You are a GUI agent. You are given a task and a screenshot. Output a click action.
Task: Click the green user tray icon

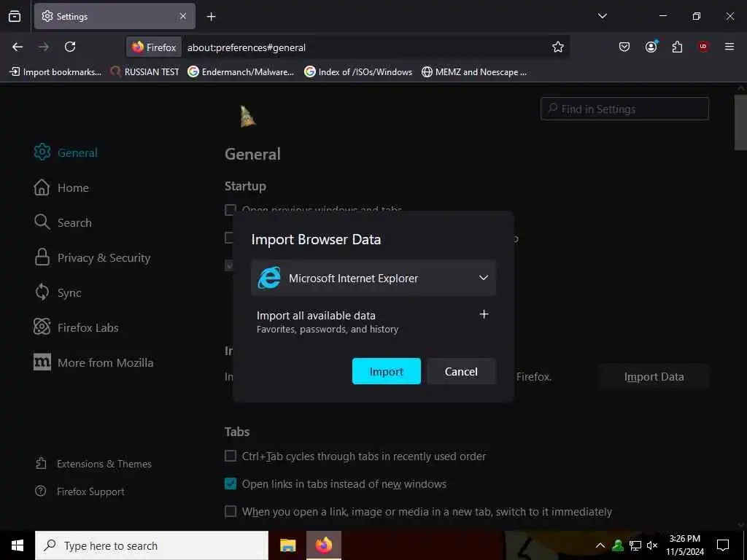pyautogui.click(x=618, y=545)
